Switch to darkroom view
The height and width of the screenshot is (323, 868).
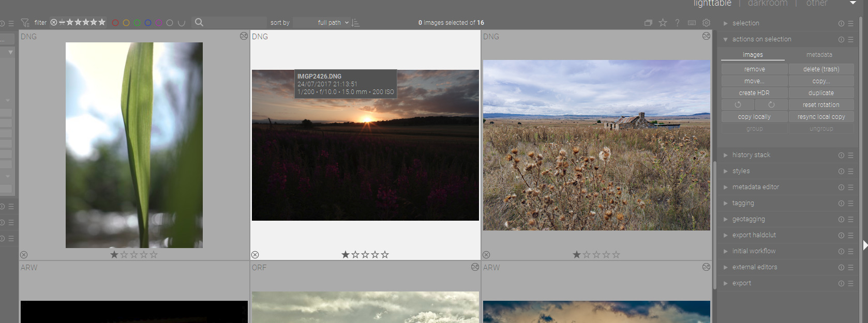(767, 4)
